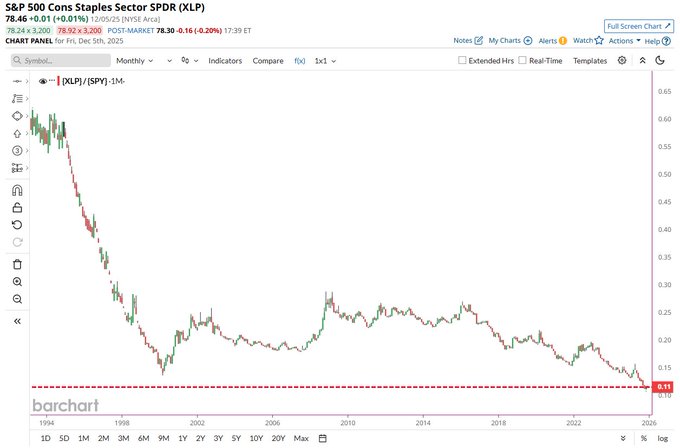Image resolution: width=680 pixels, height=448 pixels.
Task: Click the lock drawings icon
Action: [17, 207]
